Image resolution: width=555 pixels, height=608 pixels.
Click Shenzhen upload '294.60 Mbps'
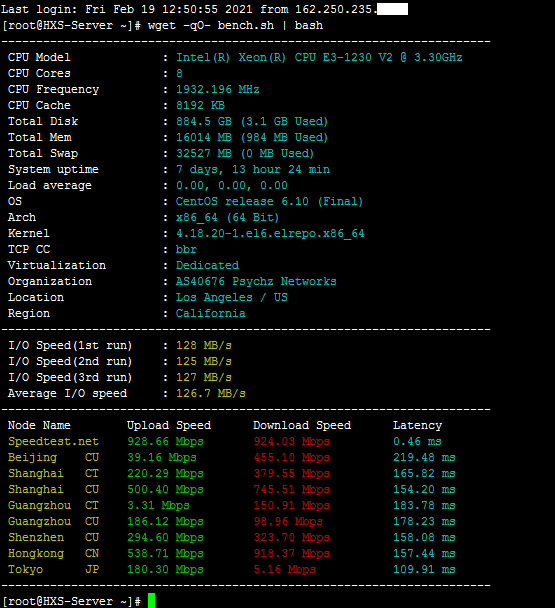(166, 537)
